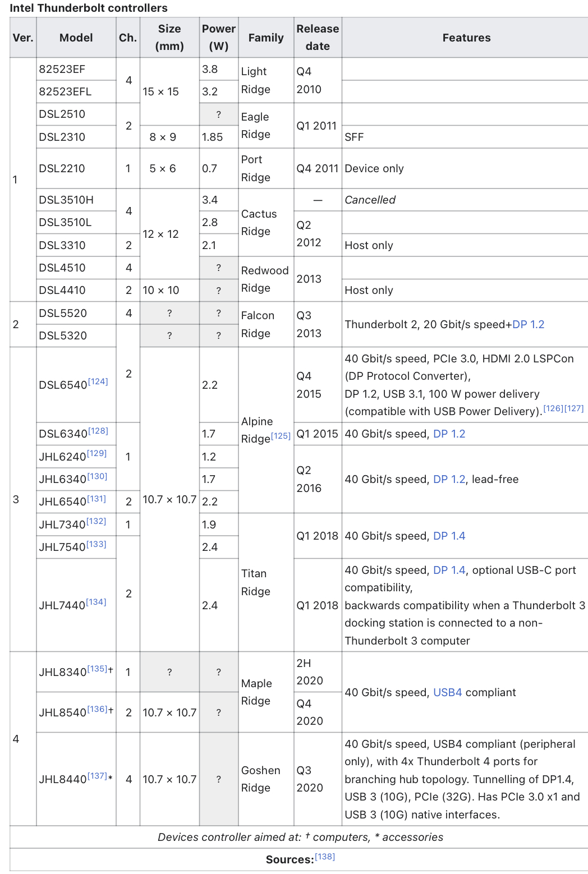Open citation [133] next to JHL7540

tap(96, 544)
